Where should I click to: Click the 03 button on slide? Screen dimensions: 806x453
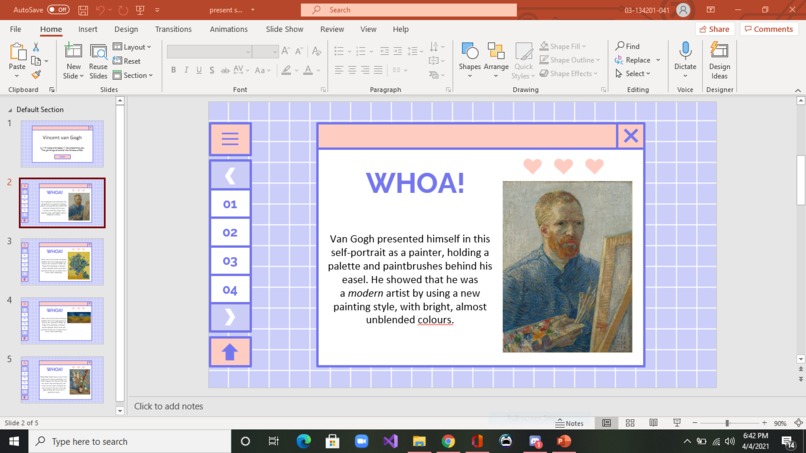(230, 261)
